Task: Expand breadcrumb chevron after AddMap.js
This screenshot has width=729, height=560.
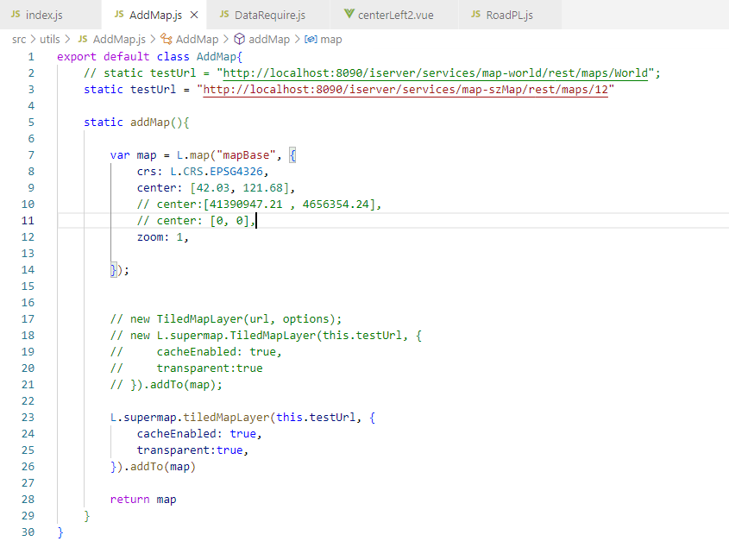Action: pos(153,40)
